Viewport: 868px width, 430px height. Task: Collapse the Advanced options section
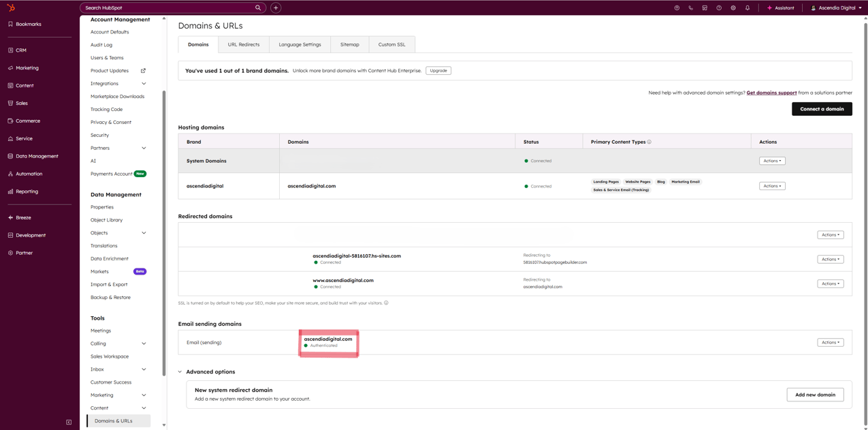point(180,372)
